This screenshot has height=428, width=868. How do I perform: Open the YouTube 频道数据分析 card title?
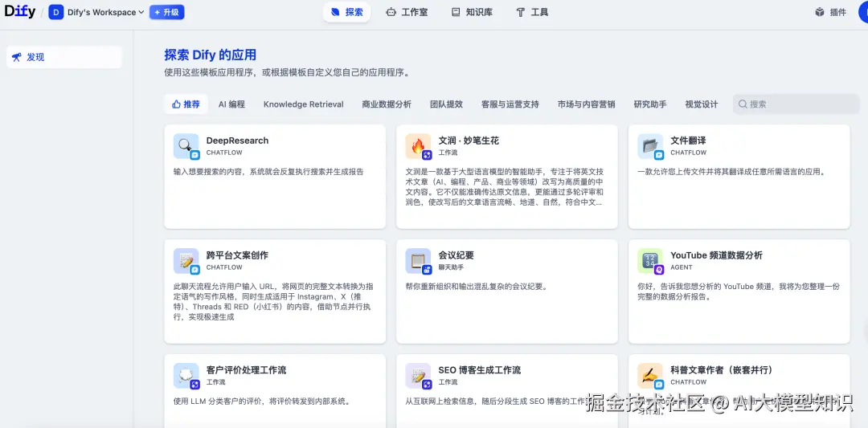pos(716,255)
